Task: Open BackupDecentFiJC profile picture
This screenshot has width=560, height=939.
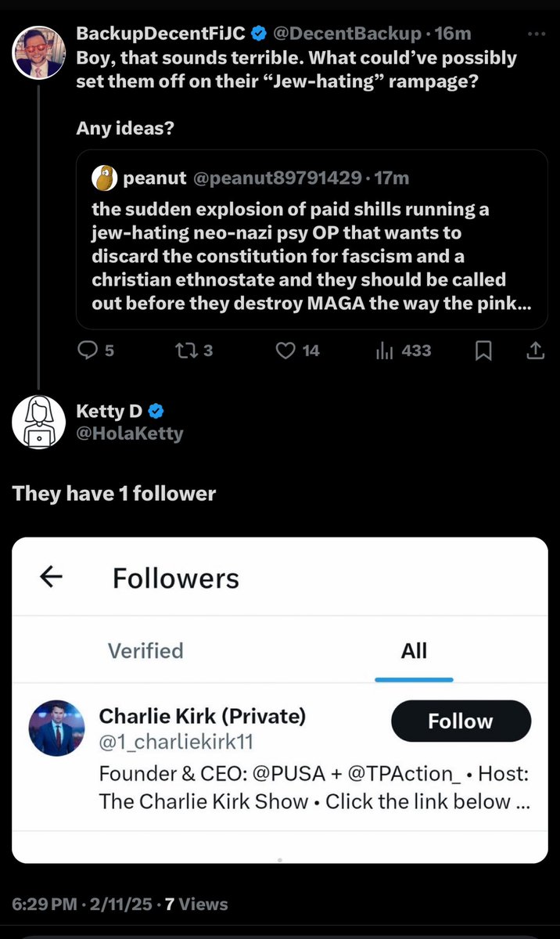Action: (39, 52)
